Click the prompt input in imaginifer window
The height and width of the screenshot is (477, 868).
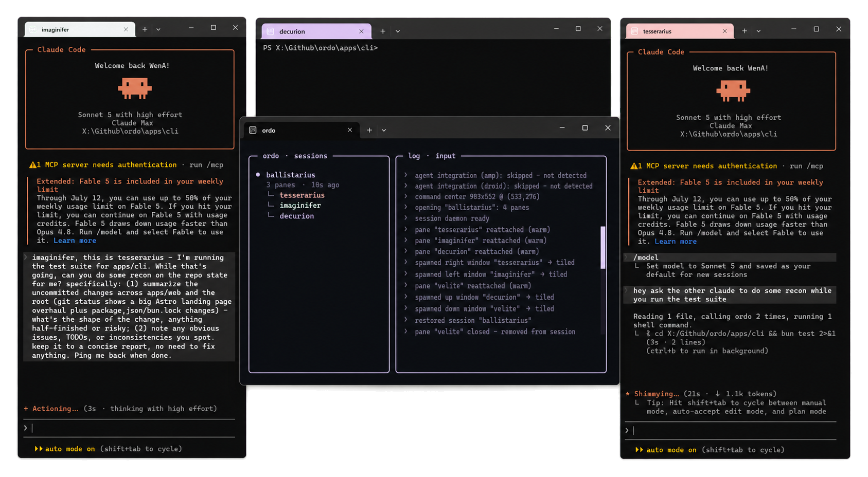tap(129, 428)
